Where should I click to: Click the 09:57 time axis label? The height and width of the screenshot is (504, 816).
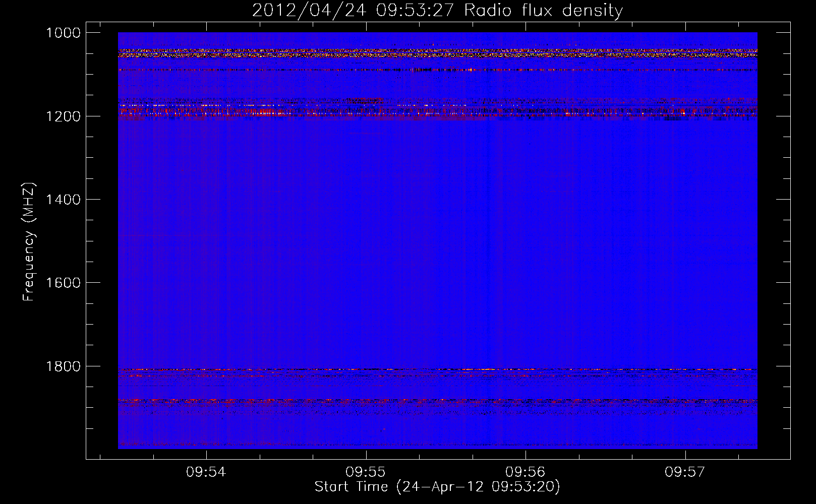click(x=685, y=472)
